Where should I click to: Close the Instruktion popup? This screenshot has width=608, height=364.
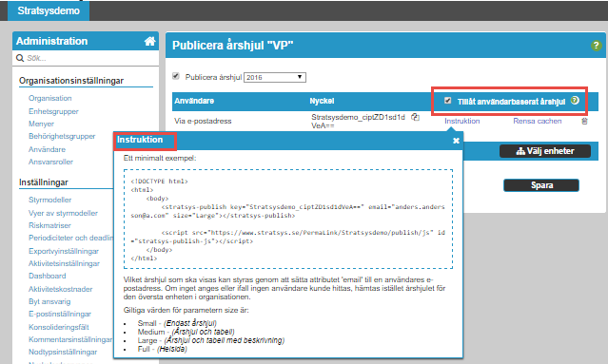coord(456,141)
